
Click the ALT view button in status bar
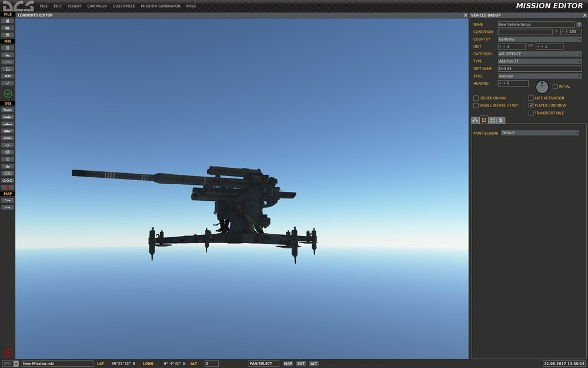pyautogui.click(x=314, y=363)
